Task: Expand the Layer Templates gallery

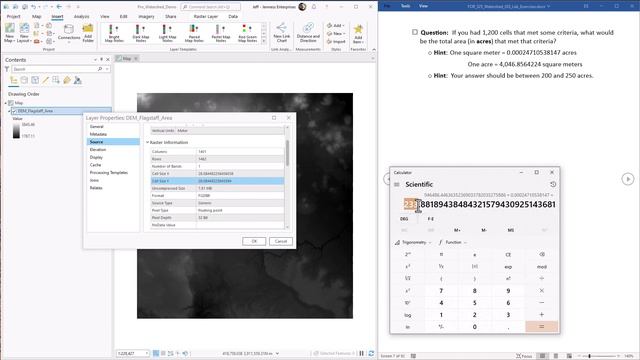Action: point(264,41)
